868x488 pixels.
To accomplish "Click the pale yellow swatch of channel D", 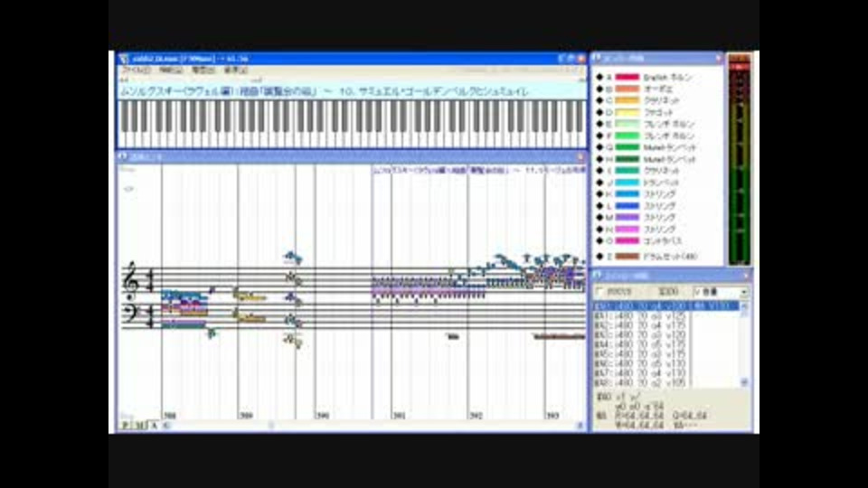I will (x=627, y=112).
